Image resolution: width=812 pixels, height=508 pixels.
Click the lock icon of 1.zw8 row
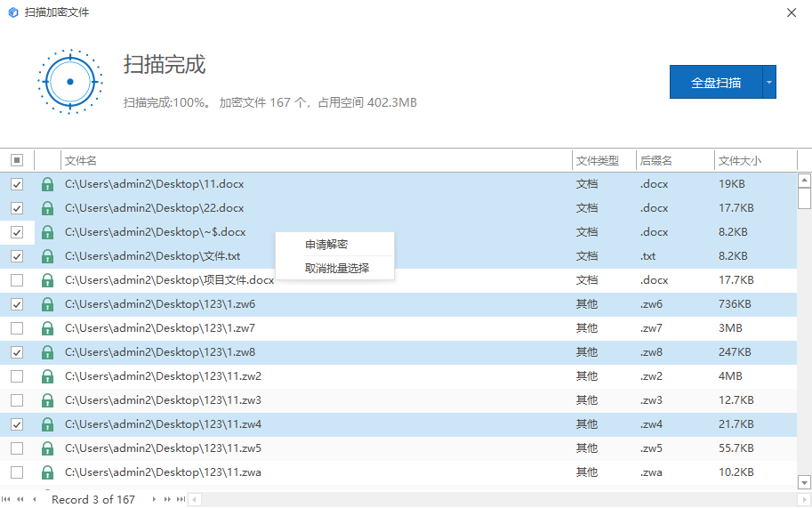point(47,352)
